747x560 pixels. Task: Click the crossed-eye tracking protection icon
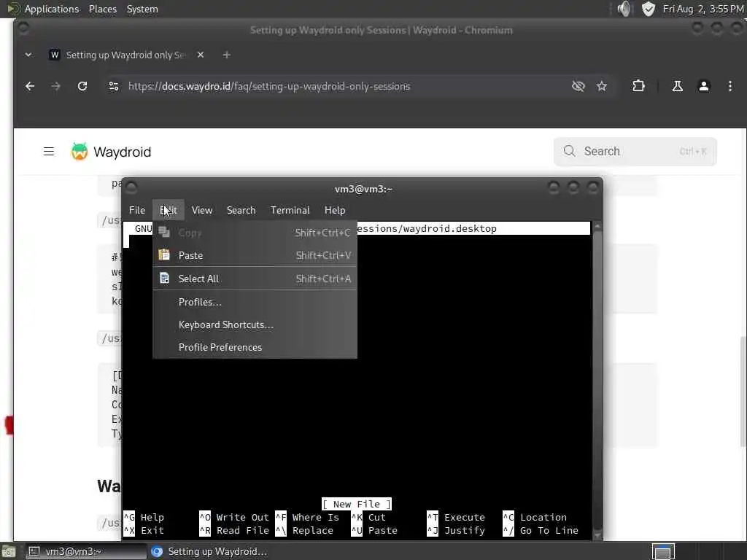click(x=578, y=86)
